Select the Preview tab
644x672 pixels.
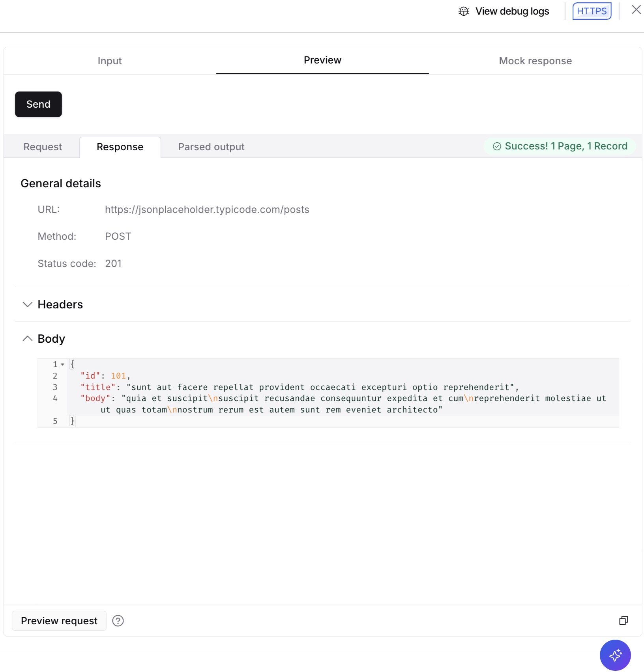coord(322,60)
